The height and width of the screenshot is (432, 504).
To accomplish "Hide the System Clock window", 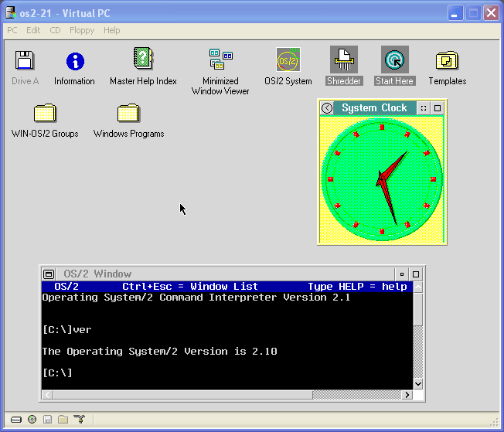I will [x=424, y=108].
